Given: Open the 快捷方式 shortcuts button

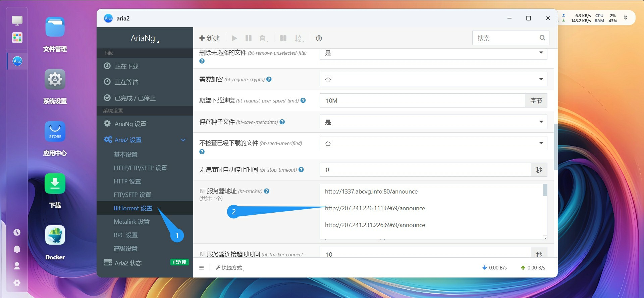Looking at the screenshot, I should 229,268.
